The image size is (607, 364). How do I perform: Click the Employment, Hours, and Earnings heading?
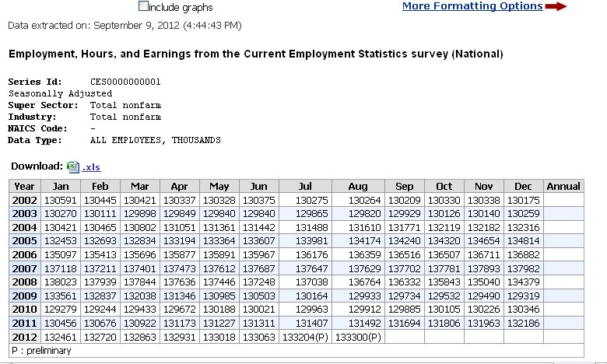255,54
